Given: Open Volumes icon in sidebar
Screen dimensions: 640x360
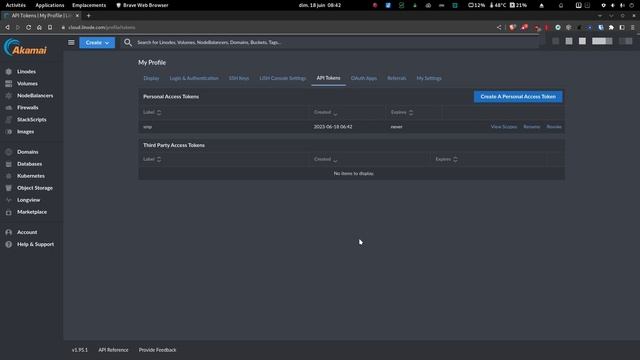Looking at the screenshot, I should pyautogui.click(x=9, y=84).
